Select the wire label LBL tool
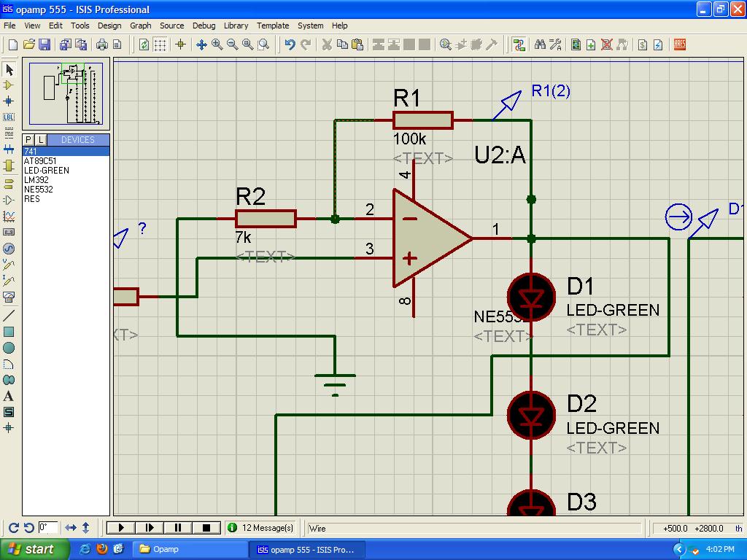This screenshot has height=560, width=747. [9, 117]
